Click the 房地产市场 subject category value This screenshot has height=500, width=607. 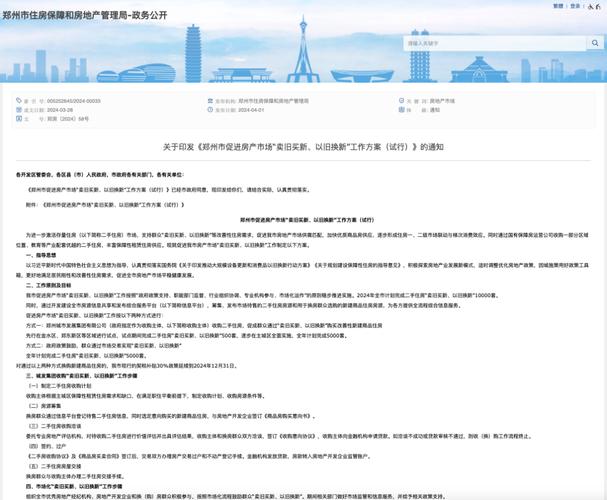coord(442,101)
